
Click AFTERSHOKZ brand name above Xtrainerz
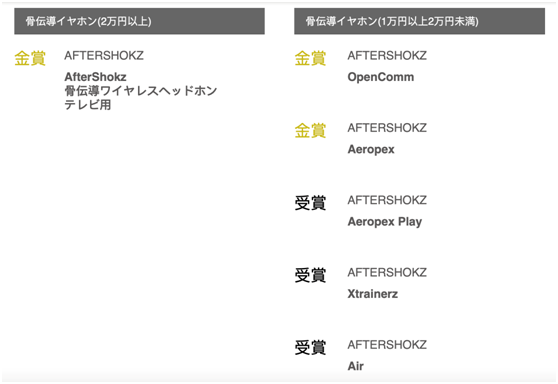tap(387, 272)
